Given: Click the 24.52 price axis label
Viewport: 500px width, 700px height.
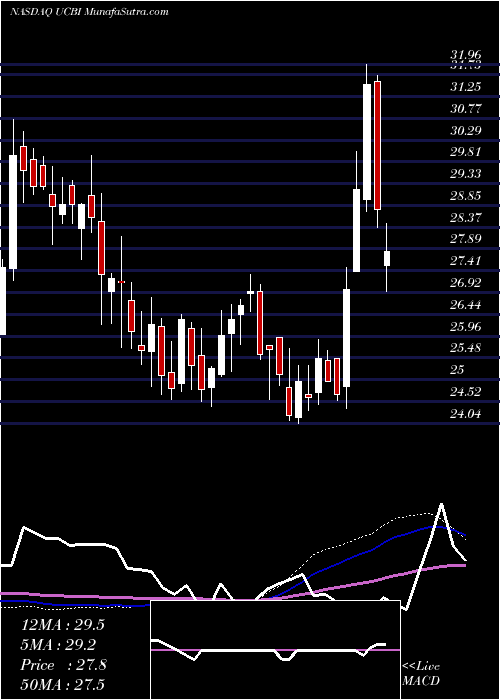Looking at the screenshot, I should click(466, 392).
